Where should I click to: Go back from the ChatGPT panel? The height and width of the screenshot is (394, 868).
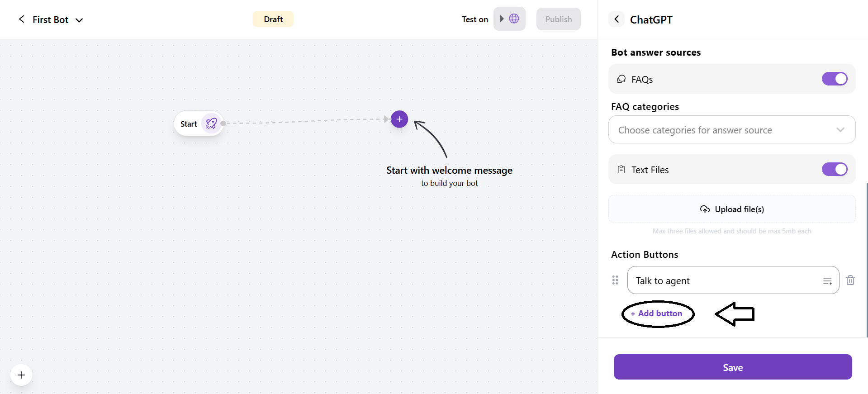tap(616, 19)
